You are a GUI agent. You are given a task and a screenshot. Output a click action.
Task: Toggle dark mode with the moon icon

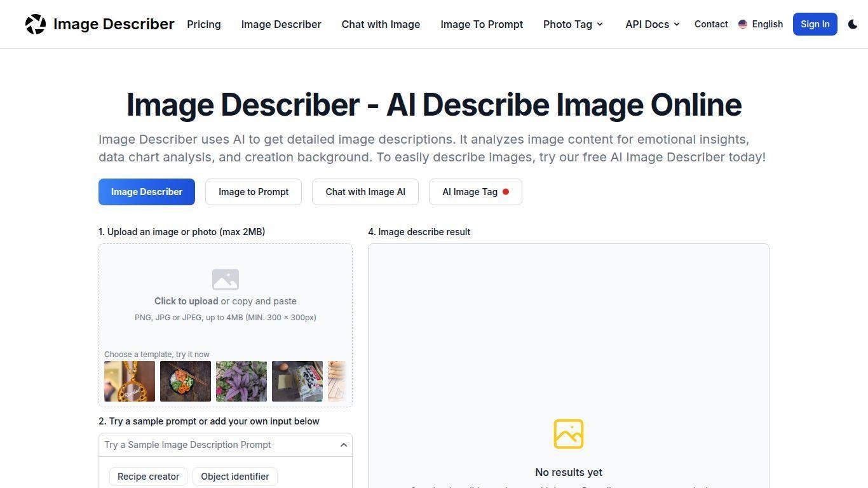(853, 24)
